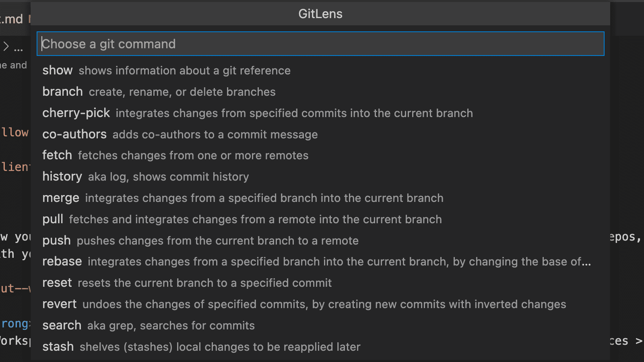Select the co-authors command
644x362 pixels.
[x=320, y=134]
